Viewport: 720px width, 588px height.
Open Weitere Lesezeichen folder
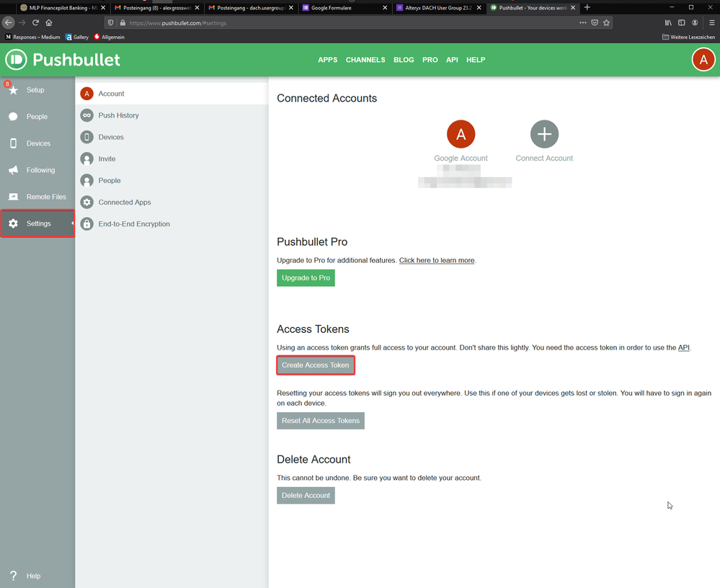coord(688,37)
